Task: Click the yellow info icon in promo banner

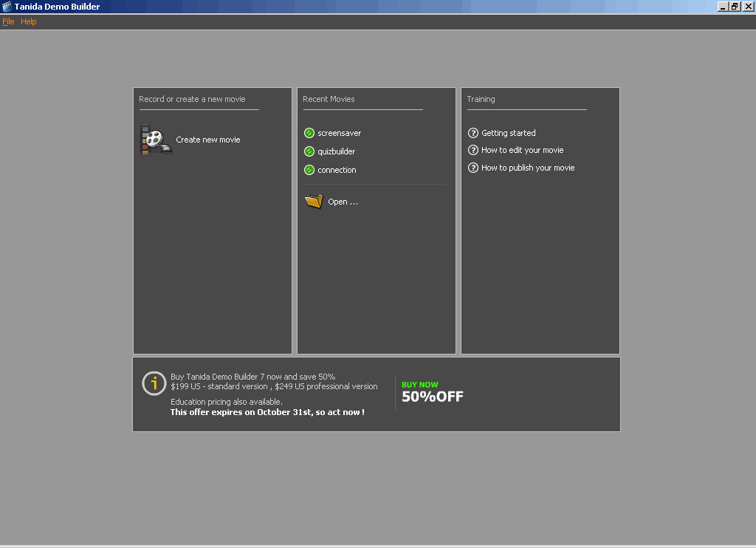Action: 154,383
